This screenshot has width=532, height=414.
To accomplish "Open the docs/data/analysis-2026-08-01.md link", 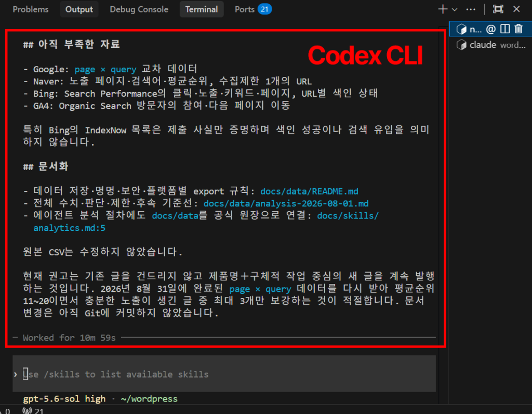I will 286,203.
